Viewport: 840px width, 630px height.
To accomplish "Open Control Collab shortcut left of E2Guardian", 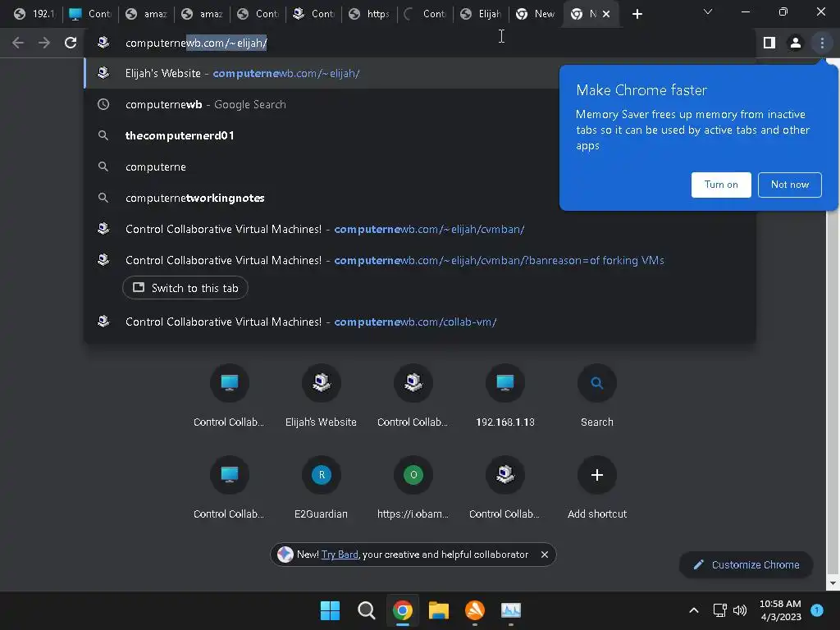I will 230,487.
